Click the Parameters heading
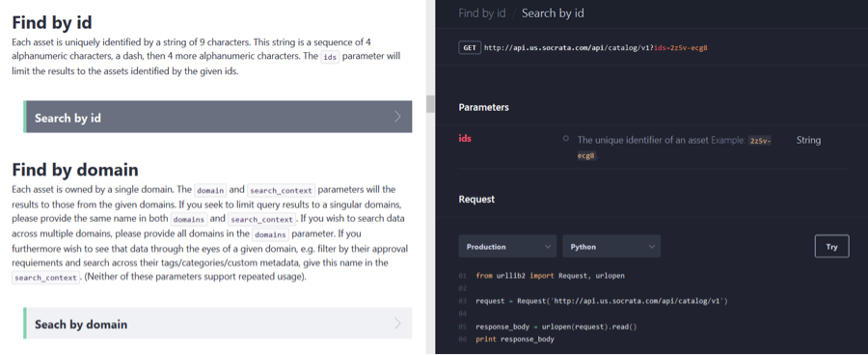 click(x=484, y=107)
